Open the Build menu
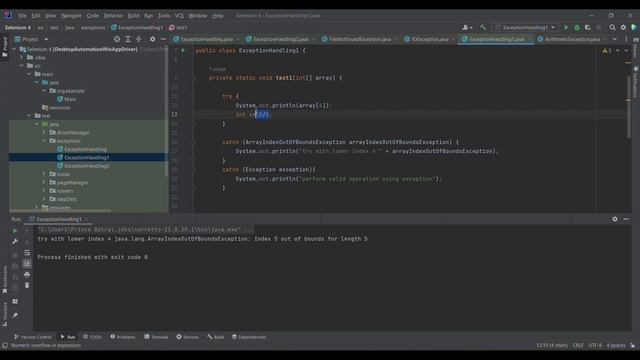Image resolution: width=640 pixels, height=360 pixels. pos(133,16)
